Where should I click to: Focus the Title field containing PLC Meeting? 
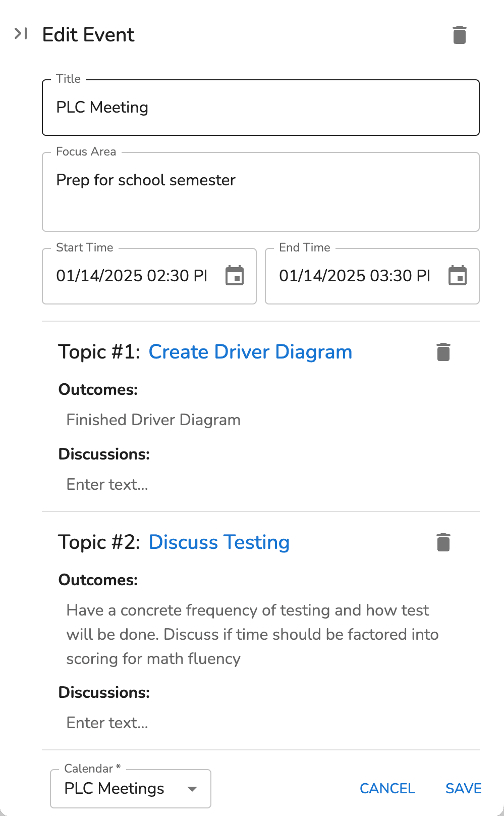tap(261, 108)
